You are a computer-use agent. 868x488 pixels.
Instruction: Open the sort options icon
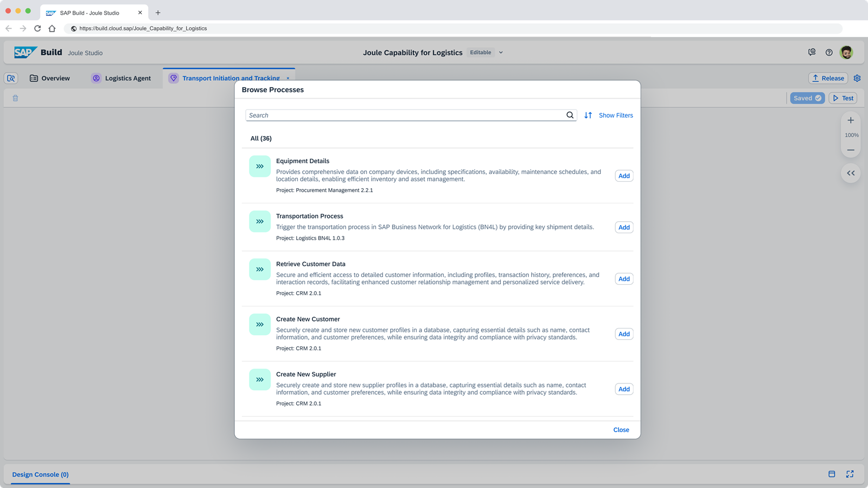pos(588,115)
